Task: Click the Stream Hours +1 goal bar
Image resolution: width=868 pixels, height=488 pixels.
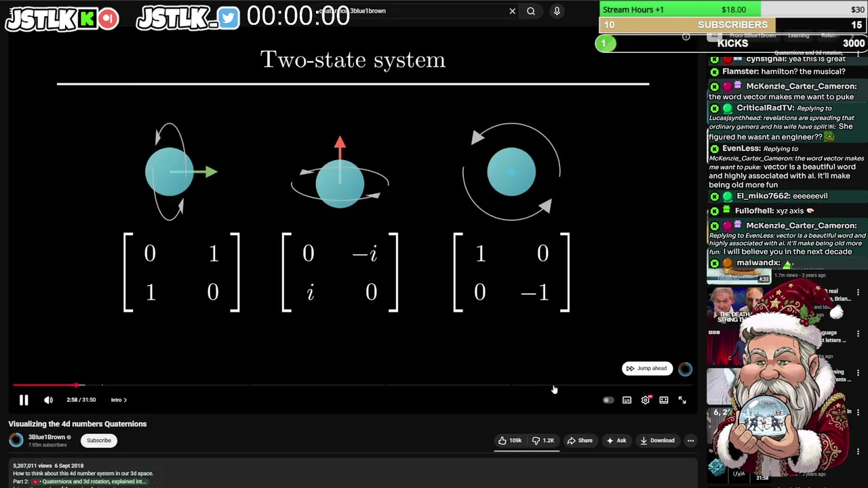Action: tap(733, 9)
